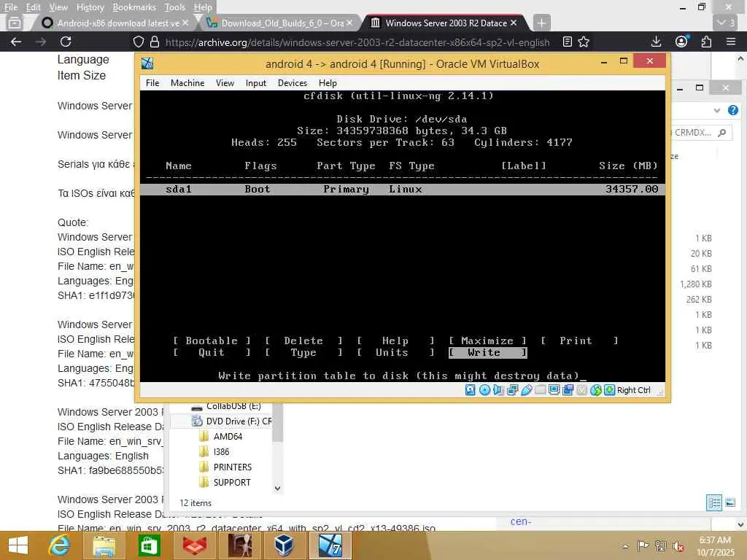Viewport: 747px width, 560px height.
Task: Open VirtualBox Manager taskbar icon
Action: pos(284,545)
